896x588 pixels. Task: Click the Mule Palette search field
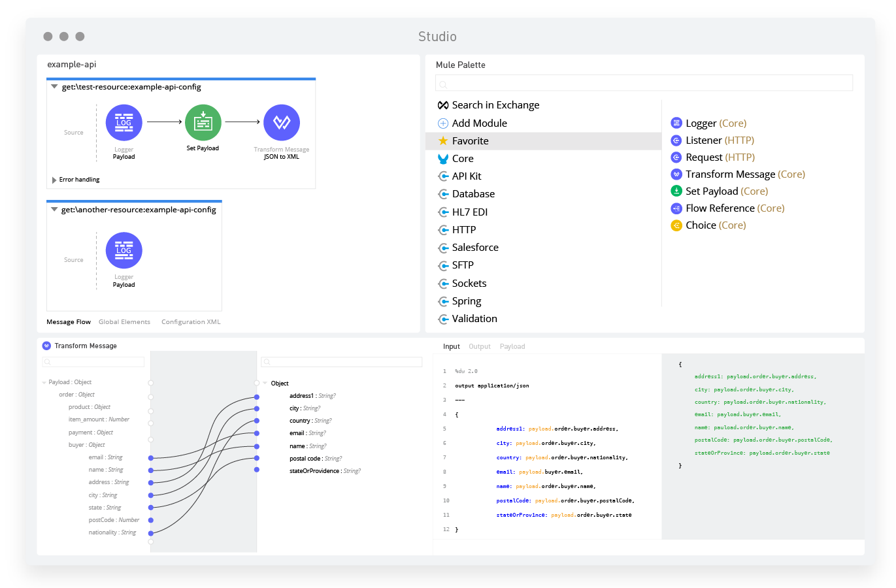coord(644,83)
